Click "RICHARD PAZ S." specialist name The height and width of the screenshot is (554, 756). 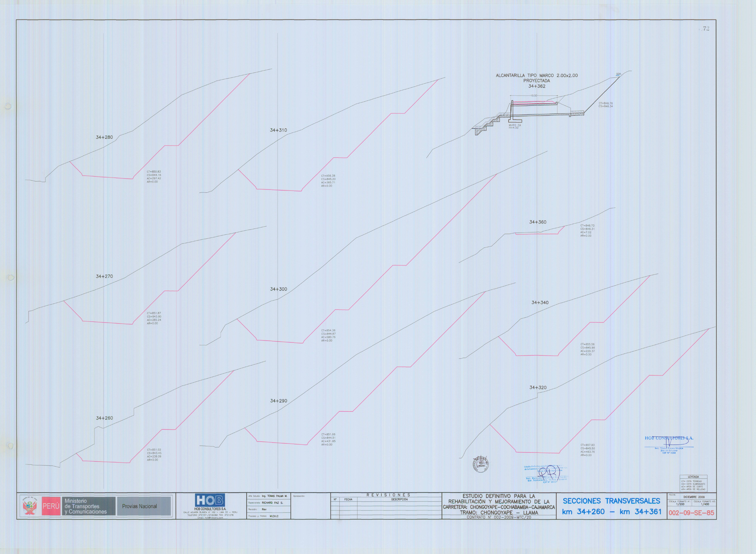point(272,503)
